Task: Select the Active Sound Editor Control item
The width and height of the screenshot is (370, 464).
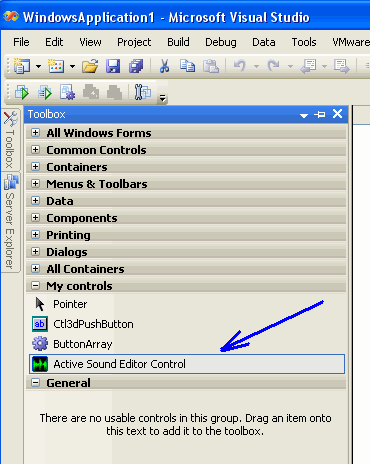Action: (187, 364)
